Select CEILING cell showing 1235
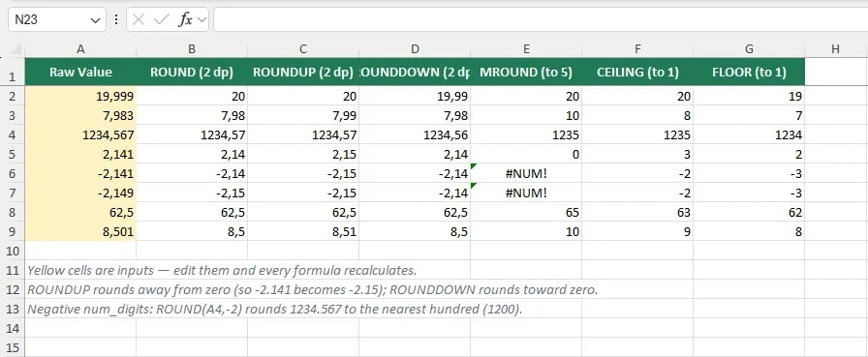Screen dimensions: 868x357 click(637, 134)
